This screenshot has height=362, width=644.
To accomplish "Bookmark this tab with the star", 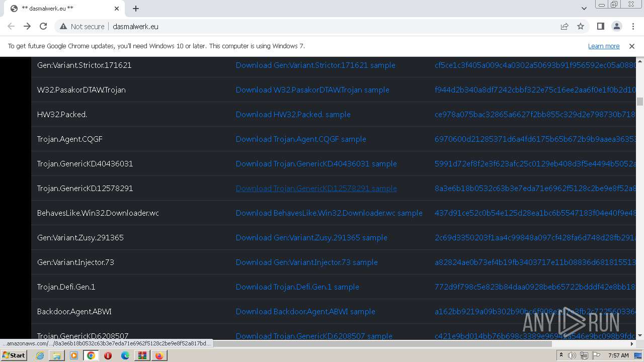I will pos(581,26).
